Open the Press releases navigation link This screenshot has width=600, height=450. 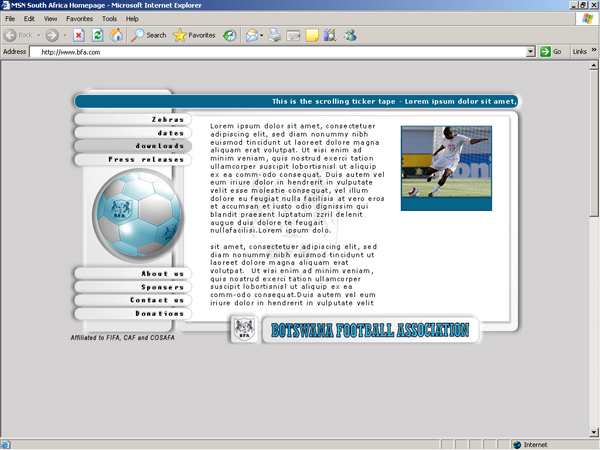click(x=146, y=159)
